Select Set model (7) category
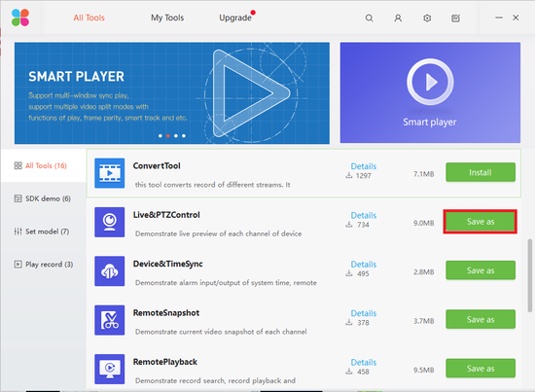This screenshot has height=392, width=535. (42, 232)
